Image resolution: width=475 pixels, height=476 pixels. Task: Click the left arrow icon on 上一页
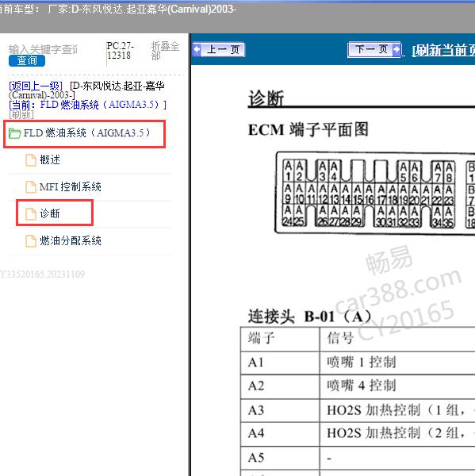pyautogui.click(x=197, y=49)
